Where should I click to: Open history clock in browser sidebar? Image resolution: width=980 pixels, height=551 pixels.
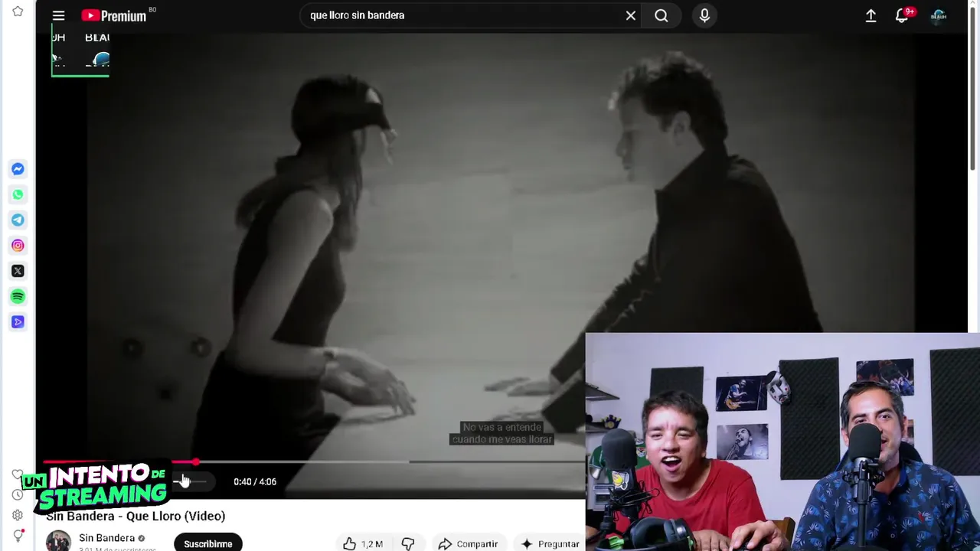click(18, 494)
